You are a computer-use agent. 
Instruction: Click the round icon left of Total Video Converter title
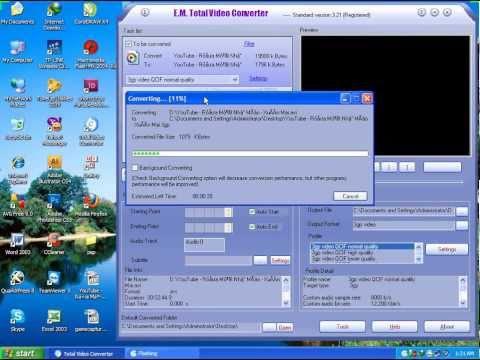[145, 13]
